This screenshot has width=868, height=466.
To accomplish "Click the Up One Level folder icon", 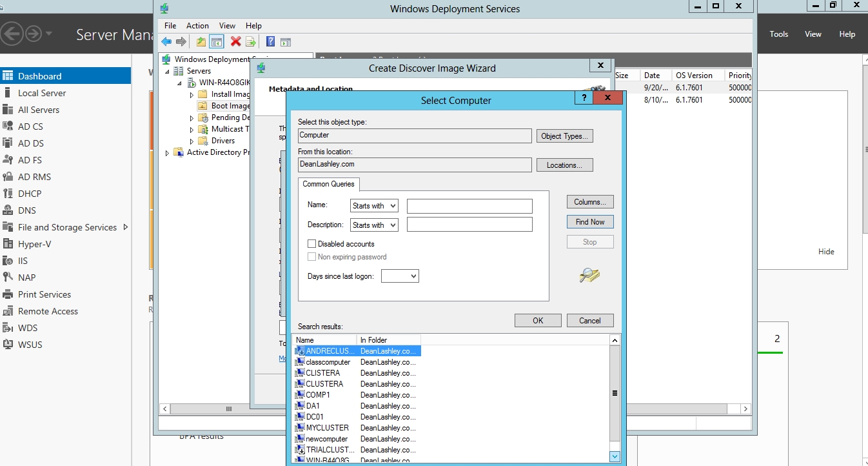I will 201,42.
